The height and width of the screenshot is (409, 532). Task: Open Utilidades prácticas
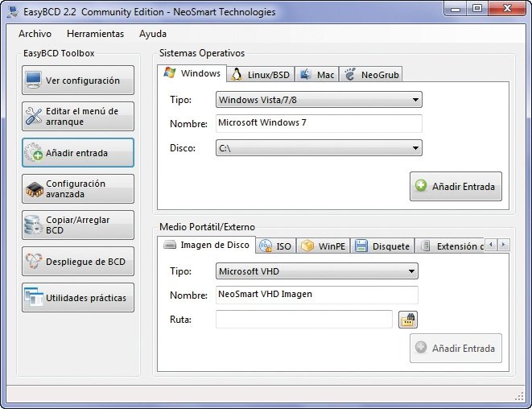[x=78, y=298]
